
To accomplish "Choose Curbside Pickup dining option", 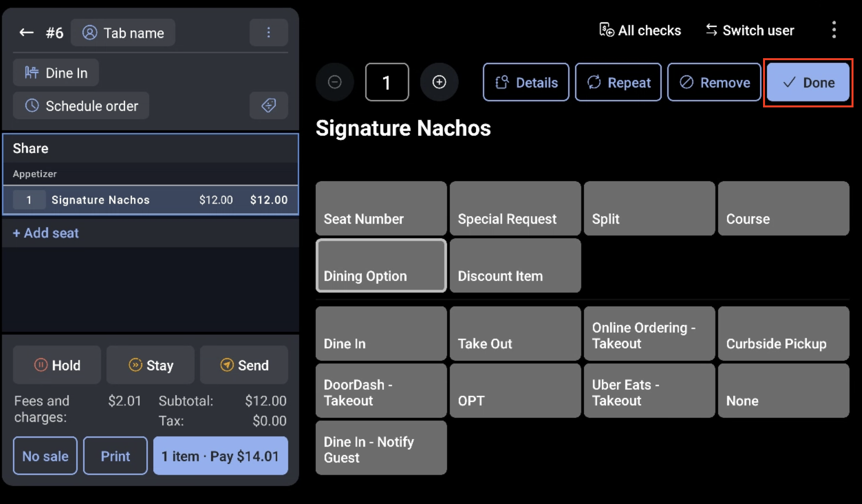I will pos(783,333).
